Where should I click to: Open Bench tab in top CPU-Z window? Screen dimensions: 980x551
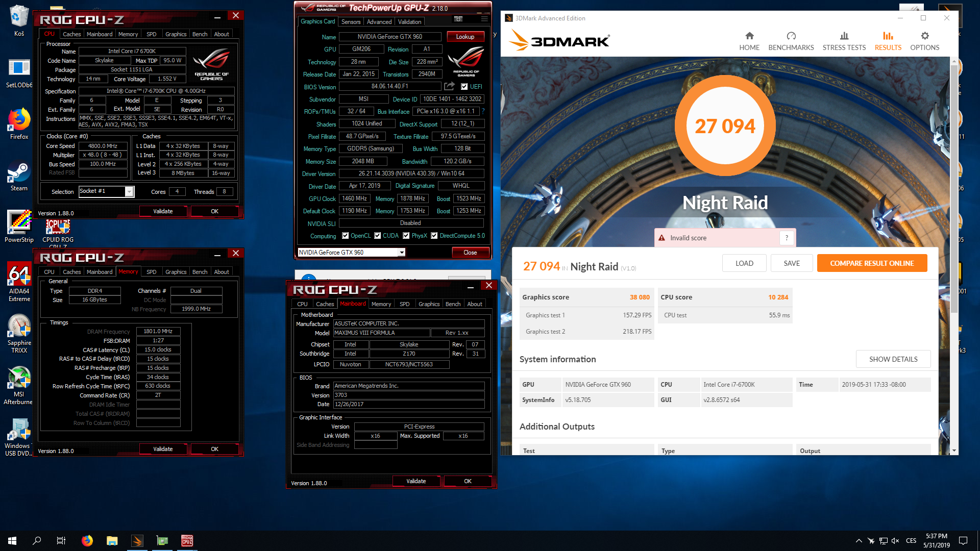(200, 34)
